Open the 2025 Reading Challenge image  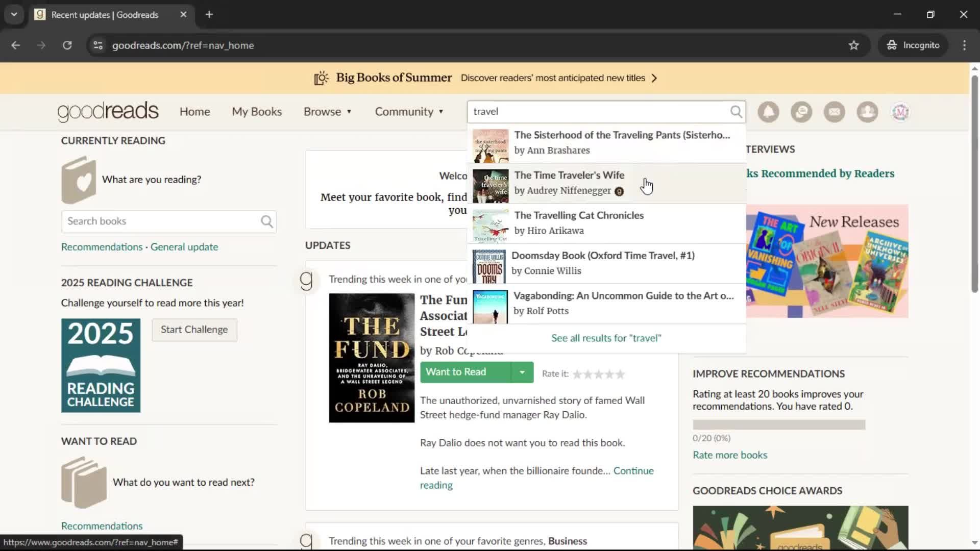[101, 365]
